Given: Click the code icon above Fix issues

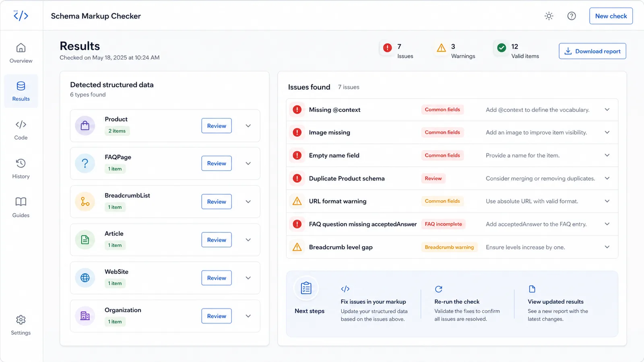Looking at the screenshot, I should (x=345, y=289).
